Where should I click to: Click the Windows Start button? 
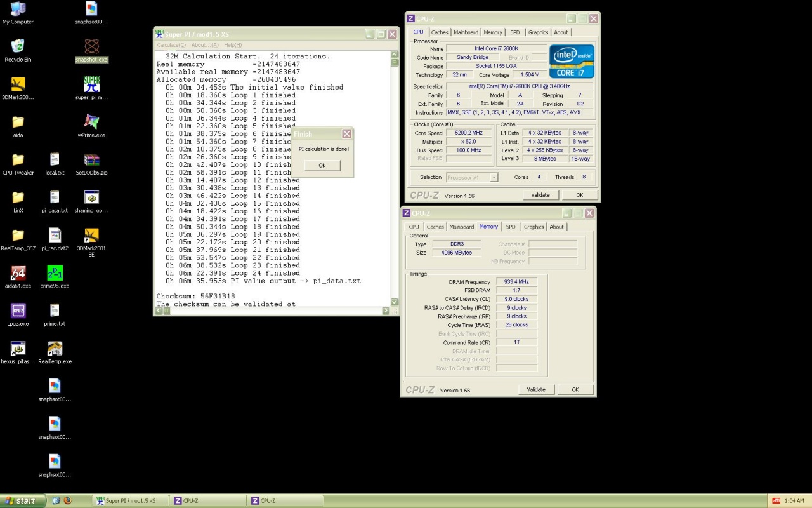[x=23, y=500]
